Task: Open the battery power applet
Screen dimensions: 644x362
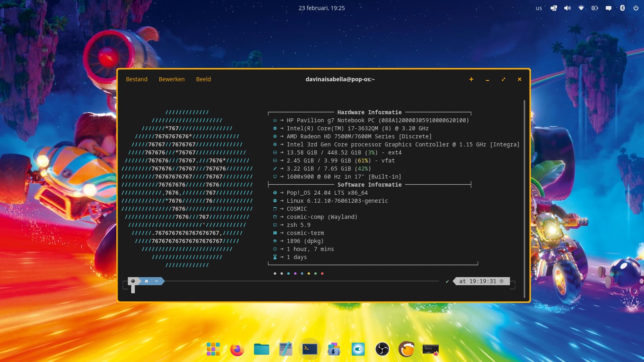Action: pyautogui.click(x=595, y=8)
